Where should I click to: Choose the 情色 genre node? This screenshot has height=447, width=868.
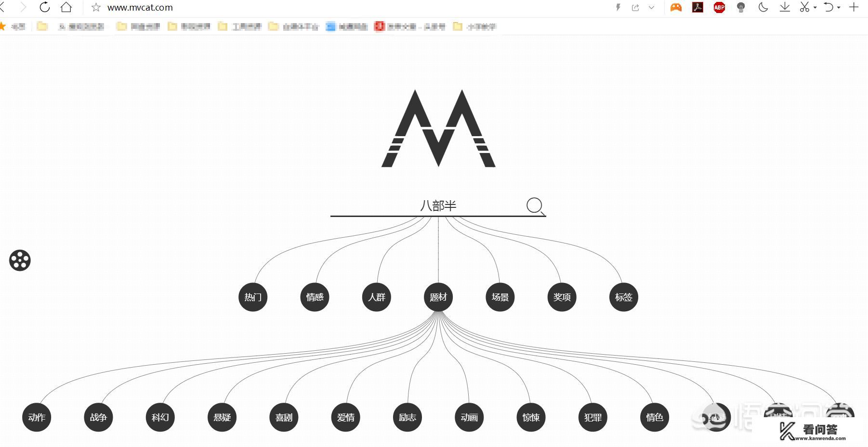pos(654,417)
